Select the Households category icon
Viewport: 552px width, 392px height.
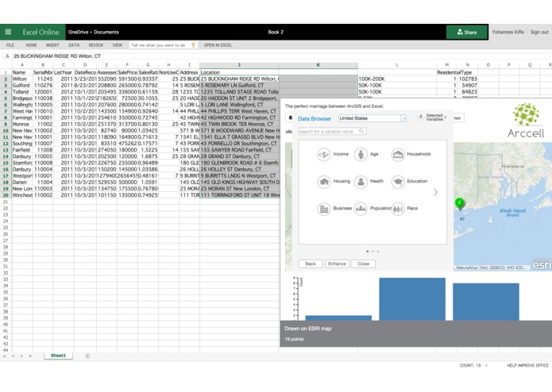pos(398,154)
